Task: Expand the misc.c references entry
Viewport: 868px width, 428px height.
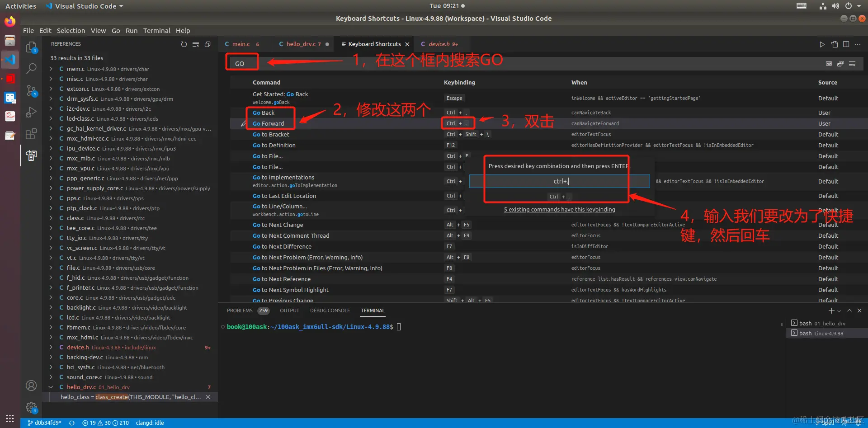Action: point(51,79)
